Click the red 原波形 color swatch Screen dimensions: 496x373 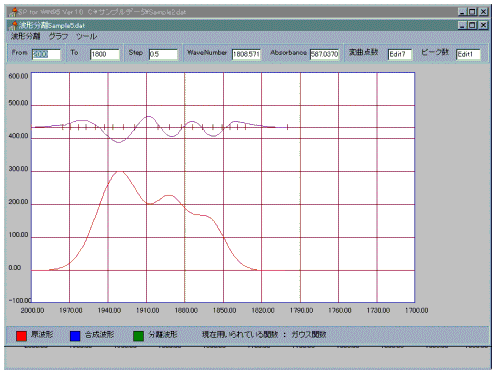(x=21, y=336)
